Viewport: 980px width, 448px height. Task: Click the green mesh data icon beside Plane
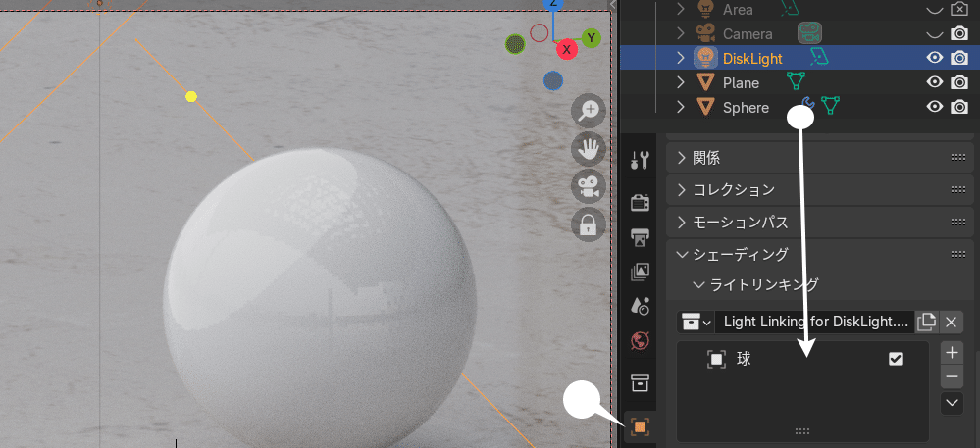[796, 81]
